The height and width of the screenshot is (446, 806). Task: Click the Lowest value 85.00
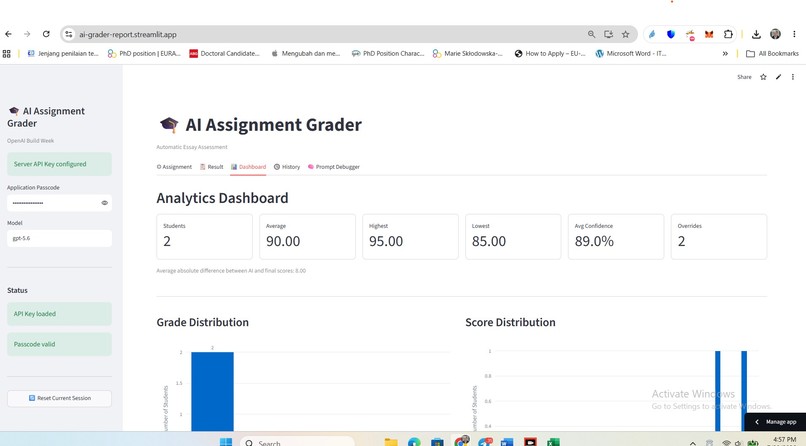click(x=489, y=241)
